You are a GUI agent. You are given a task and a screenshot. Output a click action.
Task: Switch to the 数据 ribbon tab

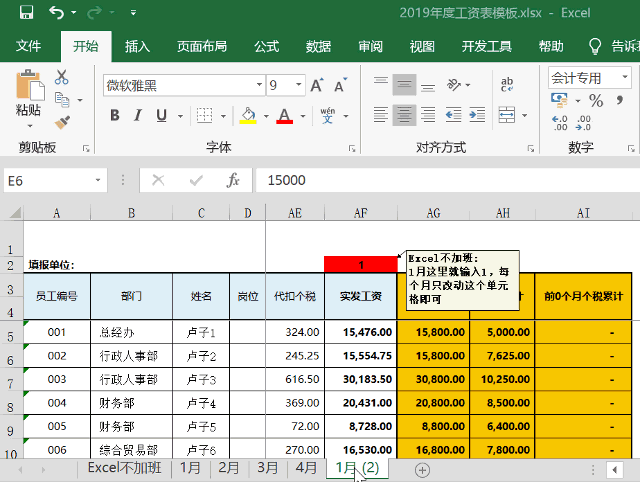(x=318, y=46)
